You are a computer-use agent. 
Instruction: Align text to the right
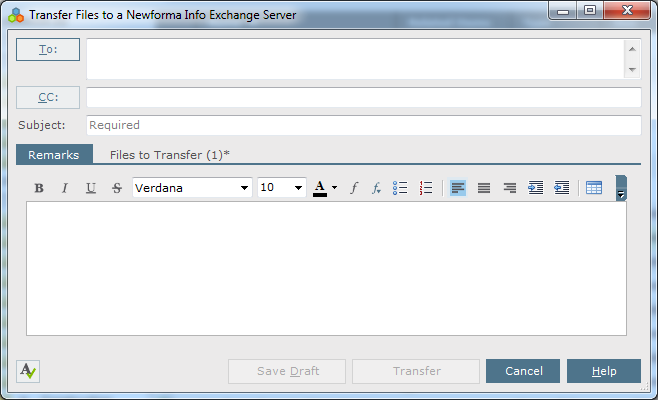point(510,188)
